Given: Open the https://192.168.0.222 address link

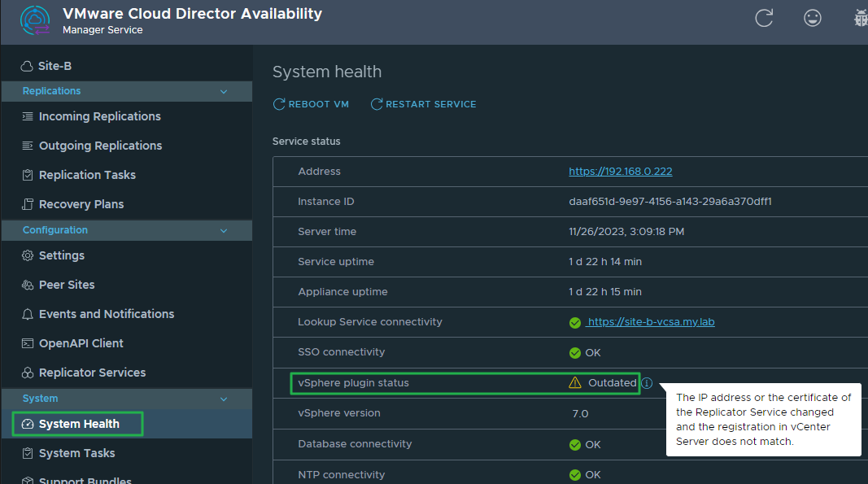Looking at the screenshot, I should tap(621, 171).
